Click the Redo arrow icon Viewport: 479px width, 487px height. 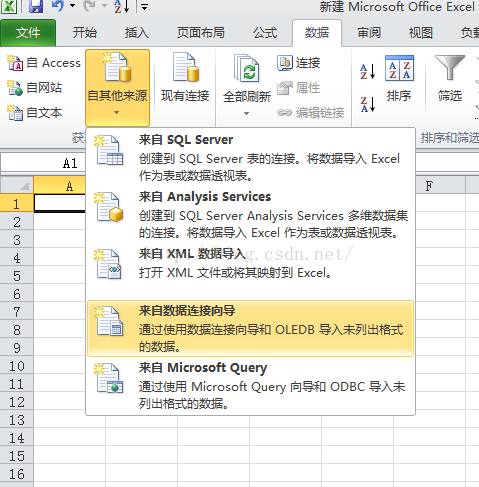pos(89,6)
